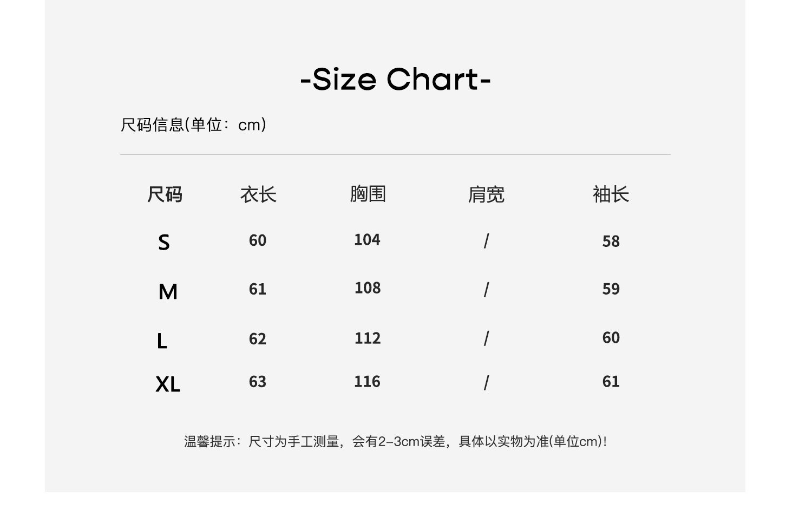
Task: Click the 胸围 column header
Action: 368,194
